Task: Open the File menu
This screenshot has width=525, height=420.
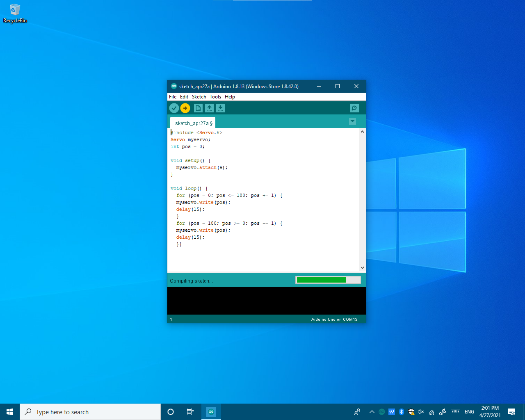Action: [x=172, y=97]
